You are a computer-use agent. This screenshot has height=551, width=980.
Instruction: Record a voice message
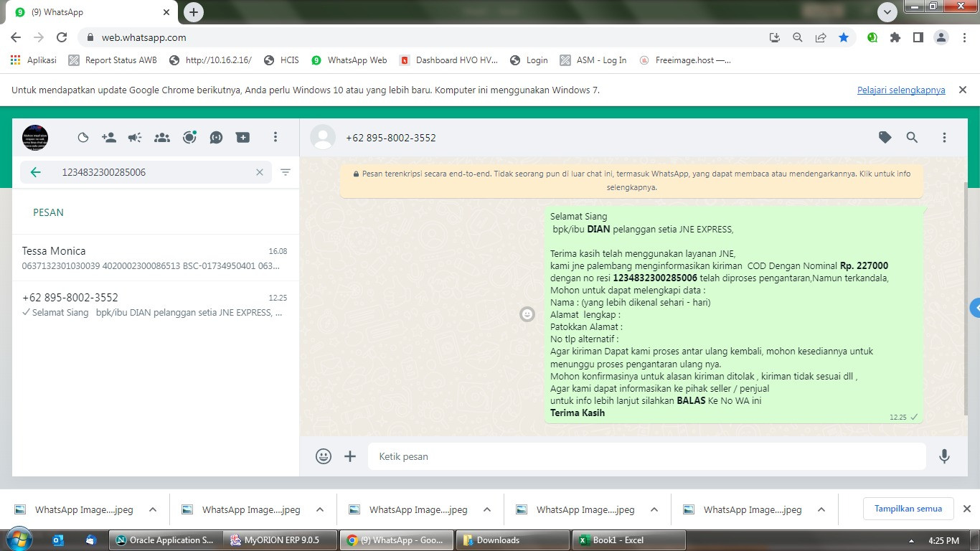[944, 456]
